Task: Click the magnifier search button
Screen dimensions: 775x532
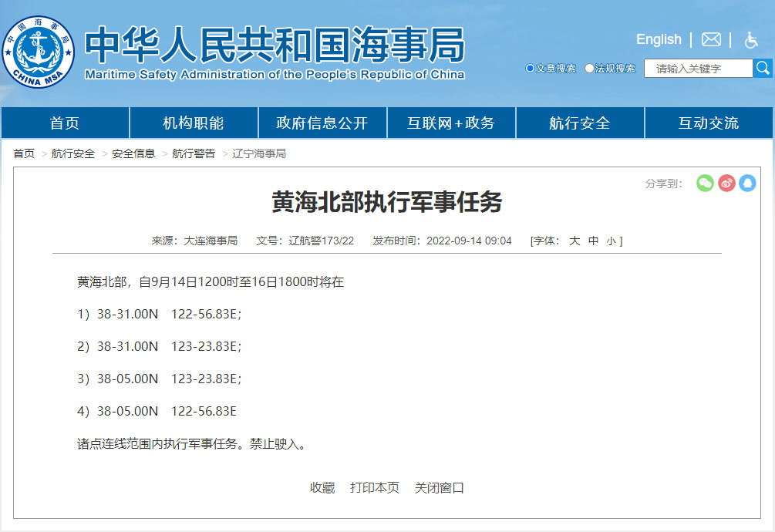Action: (763, 68)
